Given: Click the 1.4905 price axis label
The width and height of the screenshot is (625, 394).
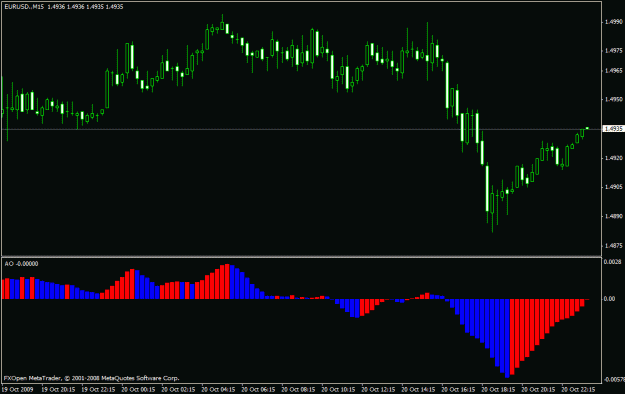Looking at the screenshot, I should point(614,187).
